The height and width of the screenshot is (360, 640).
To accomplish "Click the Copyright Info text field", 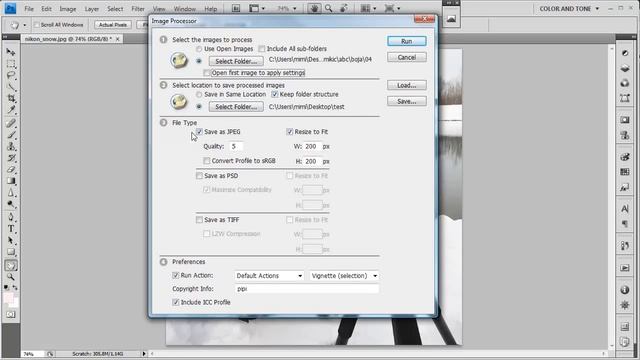I will [307, 289].
